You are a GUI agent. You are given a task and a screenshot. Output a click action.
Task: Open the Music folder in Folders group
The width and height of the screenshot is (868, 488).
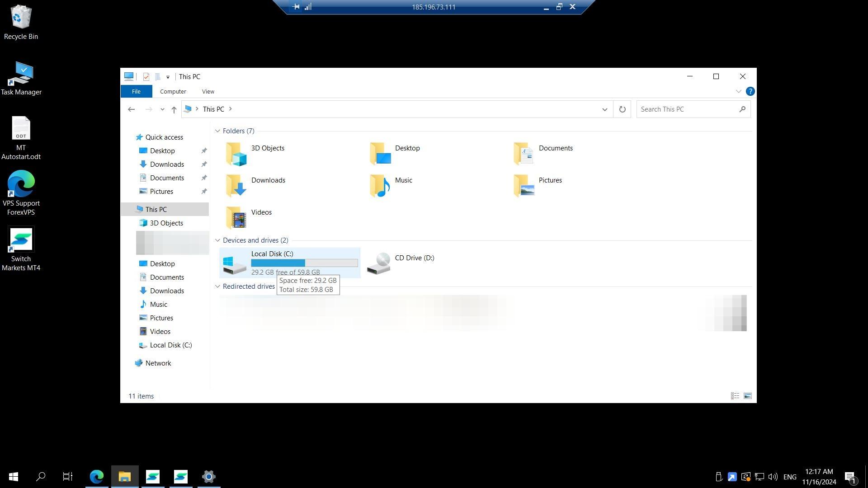click(391, 186)
